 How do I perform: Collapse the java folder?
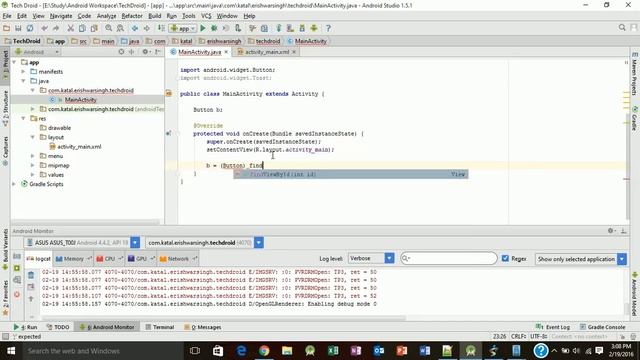tap(23, 81)
